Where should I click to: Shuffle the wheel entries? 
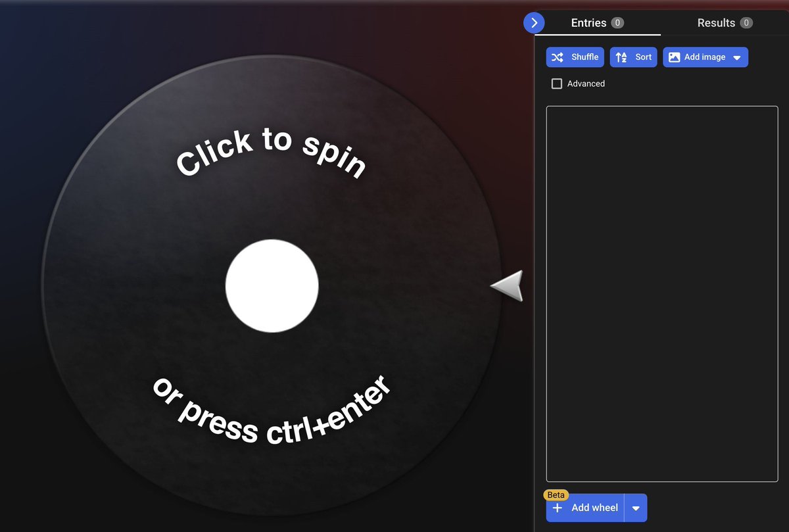[575, 57]
